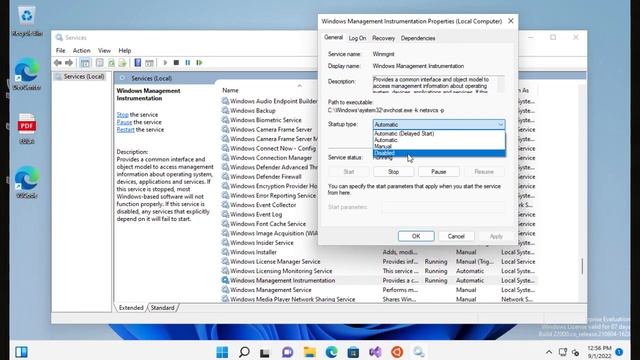640x360 pixels.
Task: Switch to the Extended view tab
Action: [x=131, y=308]
